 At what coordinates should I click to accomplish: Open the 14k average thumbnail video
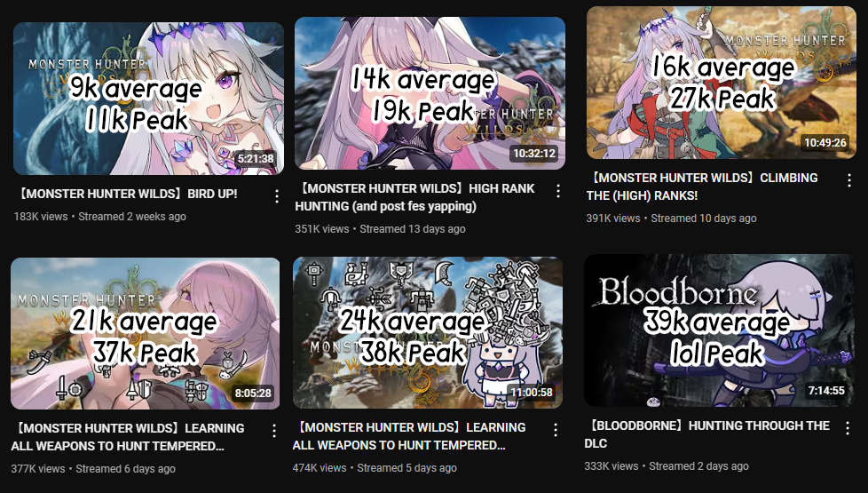(x=430, y=93)
